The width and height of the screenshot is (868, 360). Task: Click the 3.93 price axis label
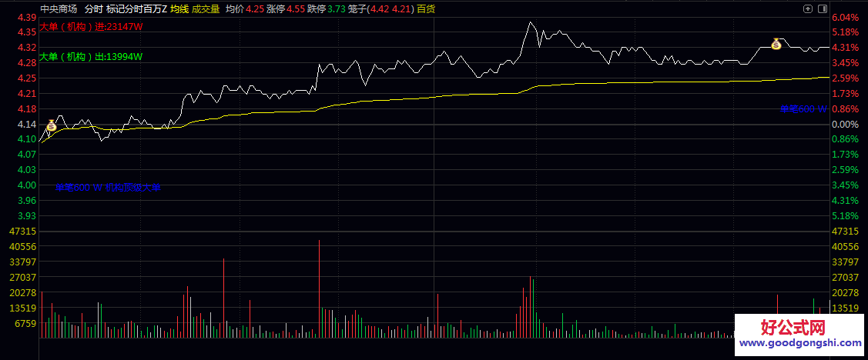(27, 215)
